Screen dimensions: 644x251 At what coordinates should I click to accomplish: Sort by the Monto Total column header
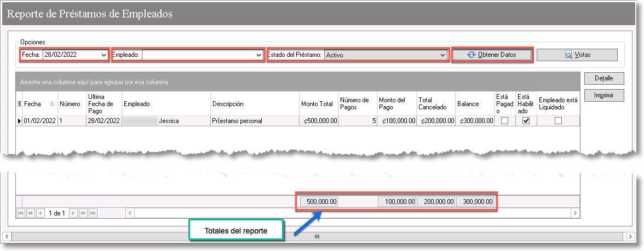point(319,104)
